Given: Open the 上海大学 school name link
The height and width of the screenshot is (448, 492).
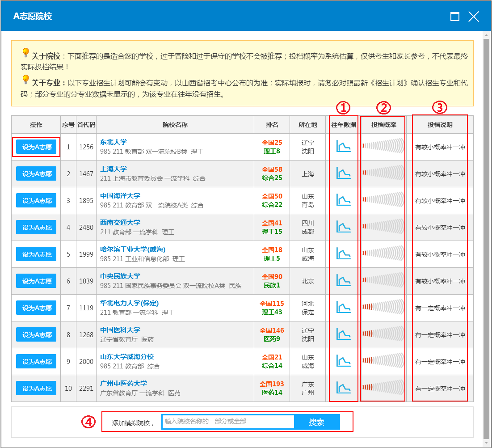Looking at the screenshot, I should [114, 169].
